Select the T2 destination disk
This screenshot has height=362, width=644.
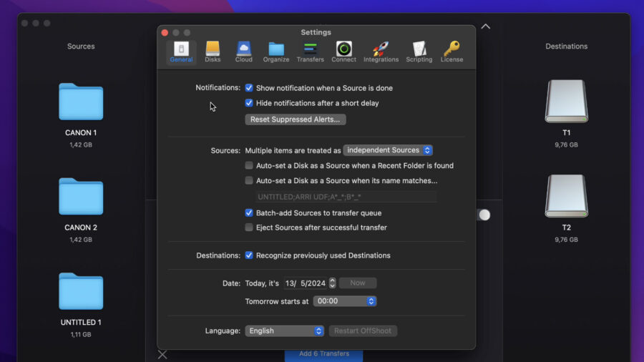coord(567,207)
